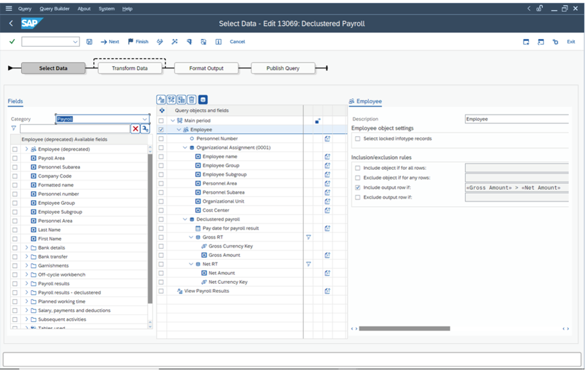Open the Query Builder menu
The image size is (588, 370).
[54, 8]
